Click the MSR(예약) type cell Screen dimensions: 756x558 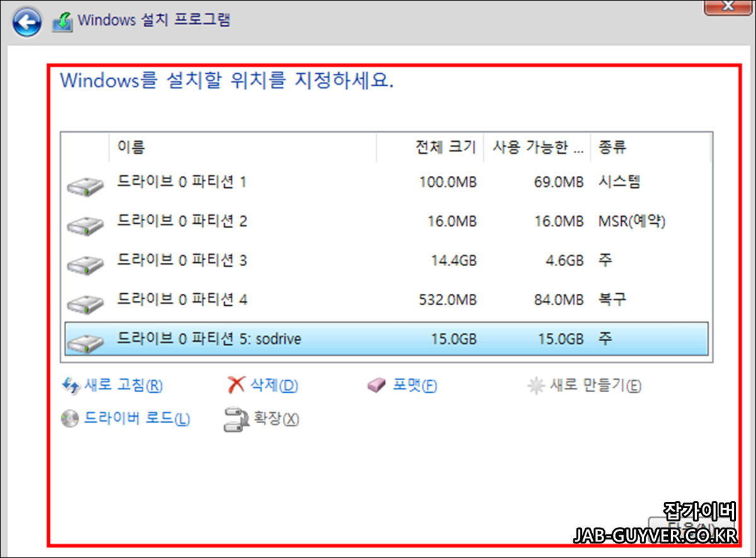[x=632, y=222]
